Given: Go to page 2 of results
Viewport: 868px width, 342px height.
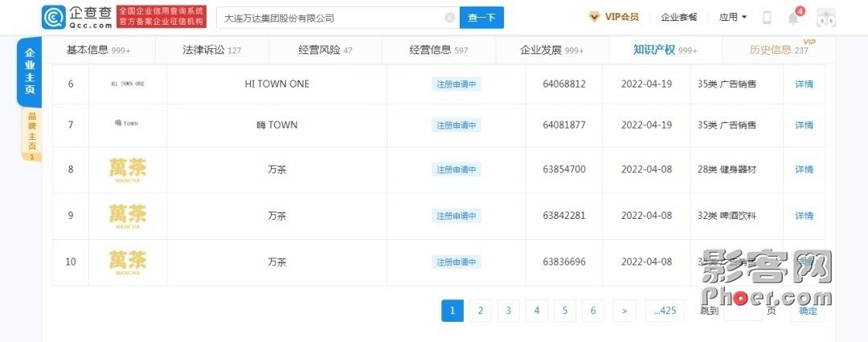Looking at the screenshot, I should (x=481, y=311).
